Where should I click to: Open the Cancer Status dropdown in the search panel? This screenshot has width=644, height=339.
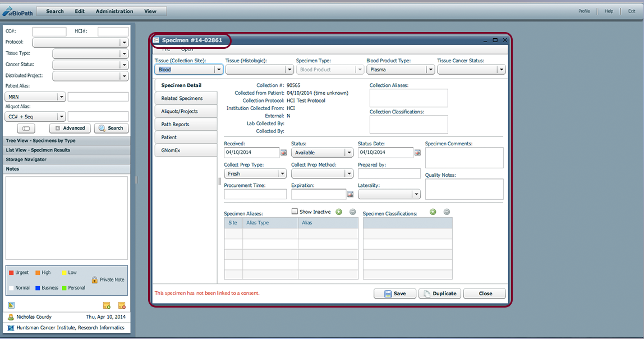pos(124,65)
